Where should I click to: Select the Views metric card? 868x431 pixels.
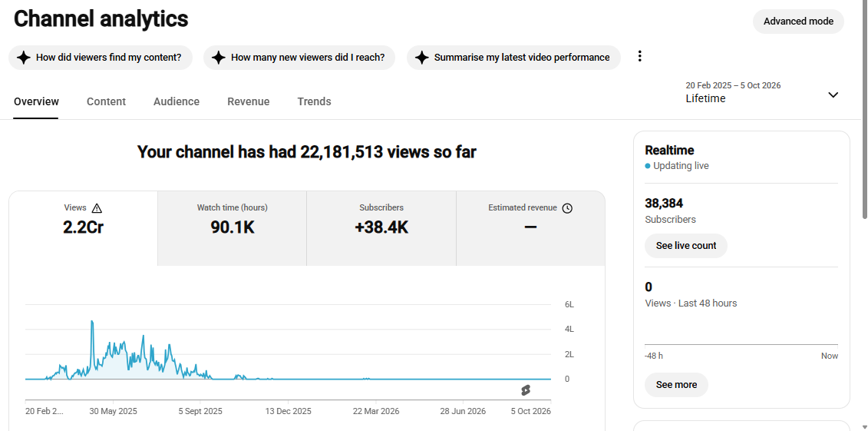tap(83, 228)
